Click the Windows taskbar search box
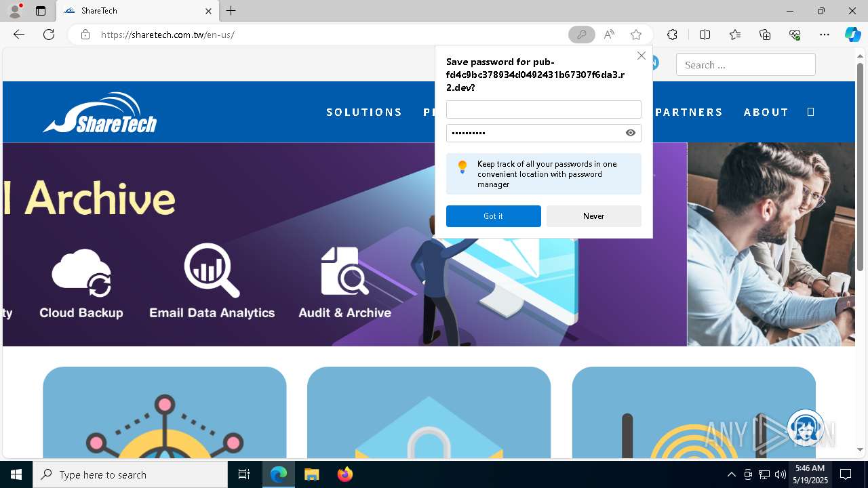 pyautogui.click(x=130, y=474)
